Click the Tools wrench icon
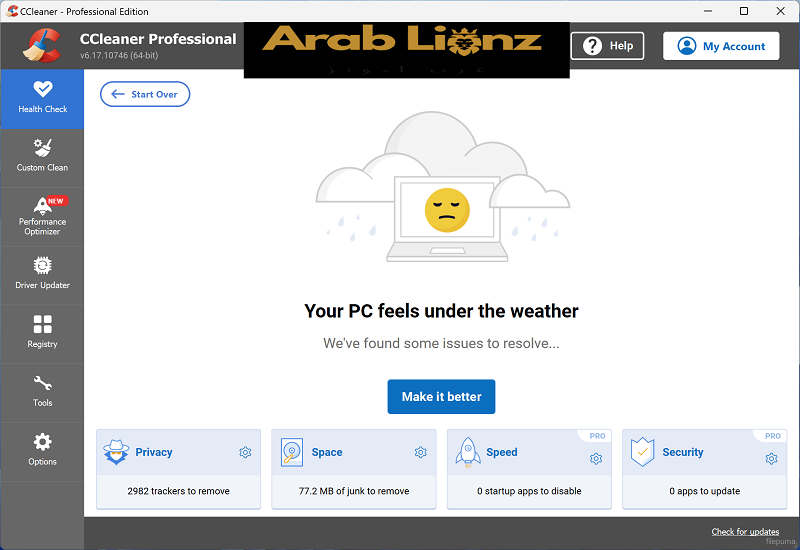The height and width of the screenshot is (550, 800). 42,383
